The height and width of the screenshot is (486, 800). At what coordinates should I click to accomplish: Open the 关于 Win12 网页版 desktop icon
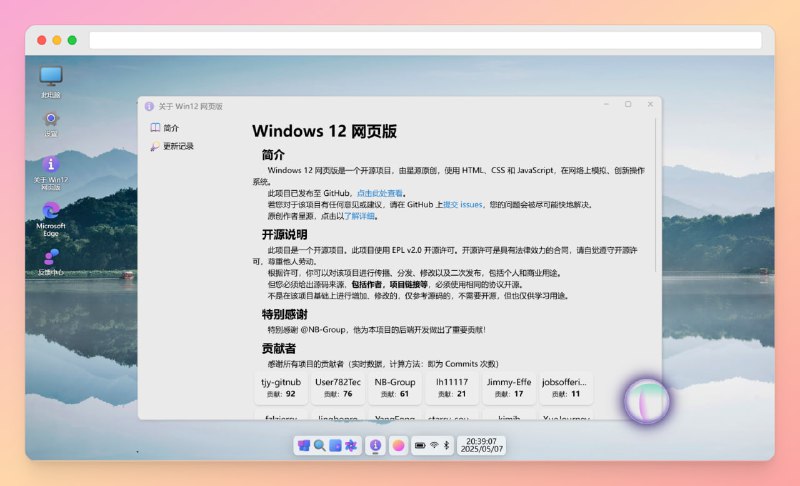pos(51,173)
